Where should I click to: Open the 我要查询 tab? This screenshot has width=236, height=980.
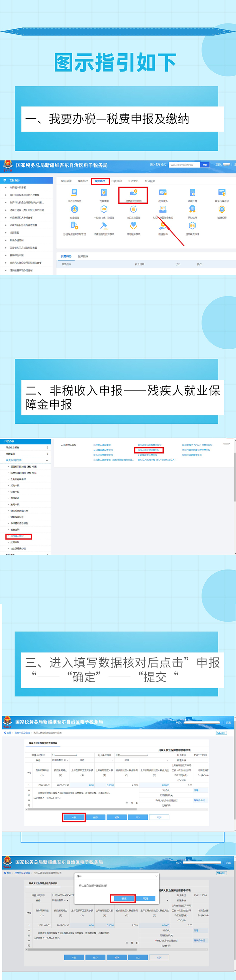coord(117,181)
